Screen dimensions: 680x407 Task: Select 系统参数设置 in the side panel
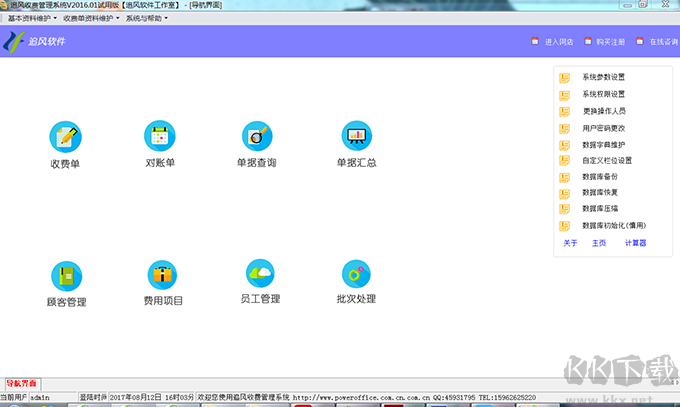(603, 77)
